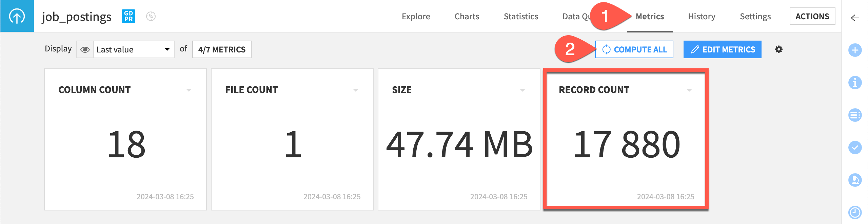Click the FILE COUNT tile title
This screenshot has width=868, height=224.
coord(252,90)
